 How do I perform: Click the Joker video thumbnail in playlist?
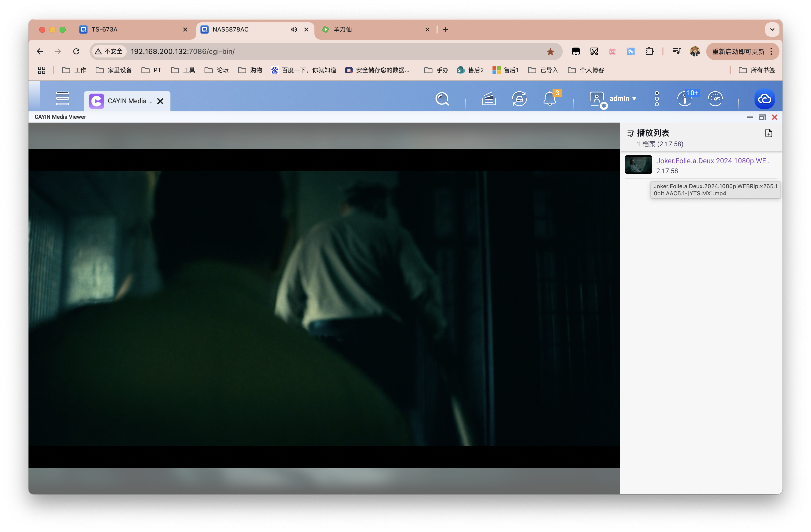[x=638, y=165]
